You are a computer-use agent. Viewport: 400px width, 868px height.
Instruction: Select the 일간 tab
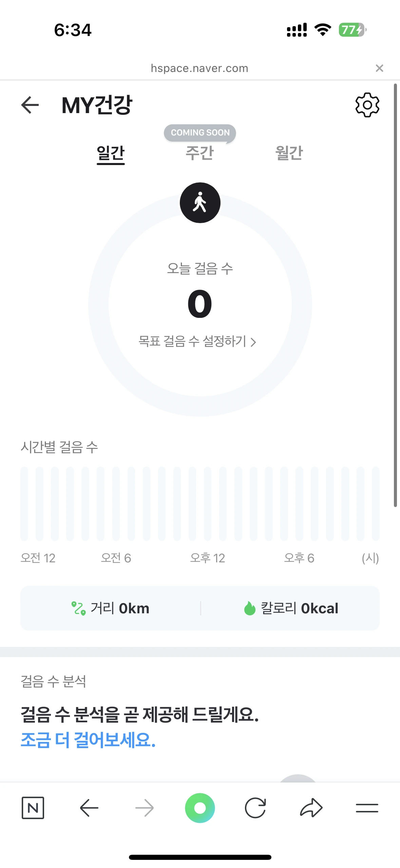click(111, 153)
